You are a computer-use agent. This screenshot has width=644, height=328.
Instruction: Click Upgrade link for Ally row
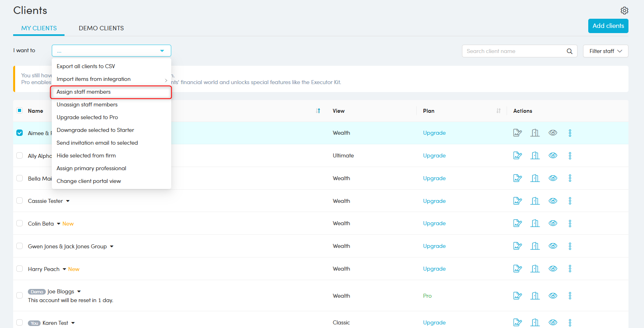click(x=434, y=155)
